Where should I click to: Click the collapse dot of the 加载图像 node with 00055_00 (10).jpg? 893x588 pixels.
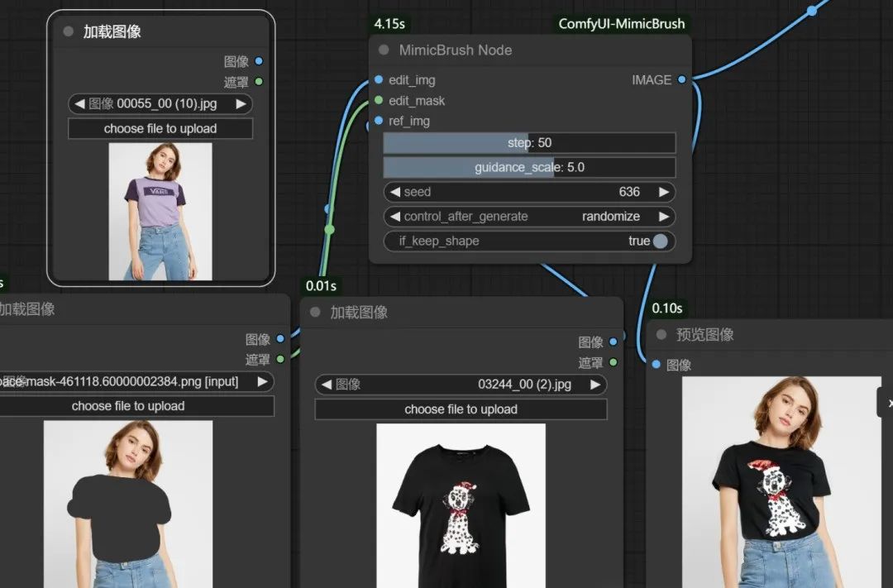(69, 31)
